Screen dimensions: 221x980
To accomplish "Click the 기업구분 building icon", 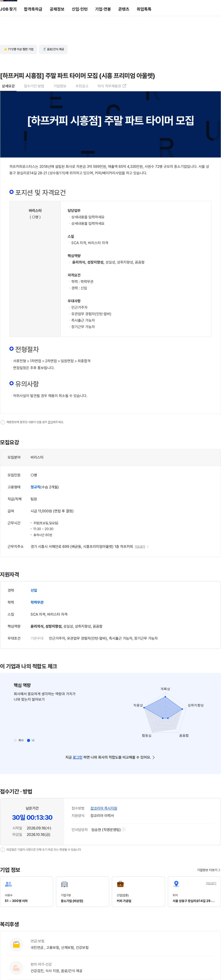I will [x=64, y=884].
